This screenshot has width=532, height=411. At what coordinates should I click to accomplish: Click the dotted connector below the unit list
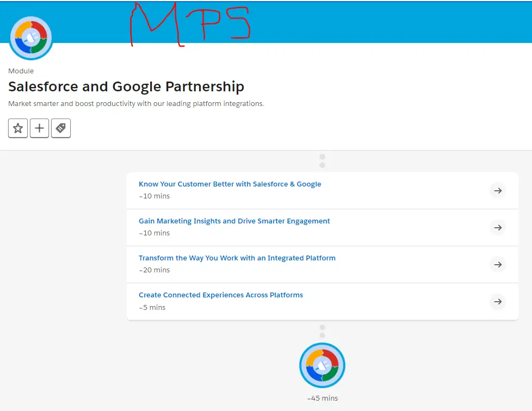pyautogui.click(x=322, y=329)
